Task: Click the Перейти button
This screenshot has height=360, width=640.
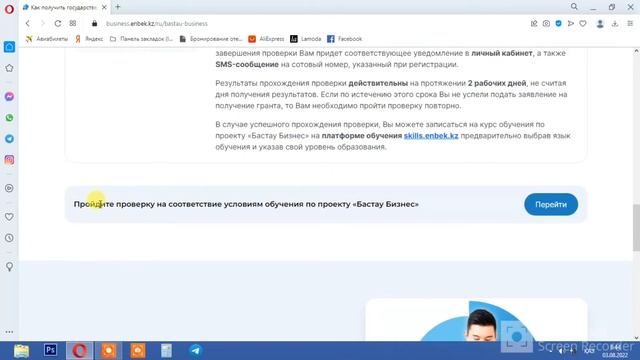Action: pos(551,204)
